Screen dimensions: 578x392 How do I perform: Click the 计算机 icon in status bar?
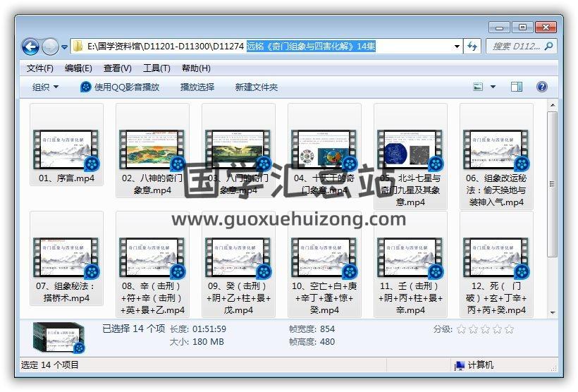tap(460, 365)
